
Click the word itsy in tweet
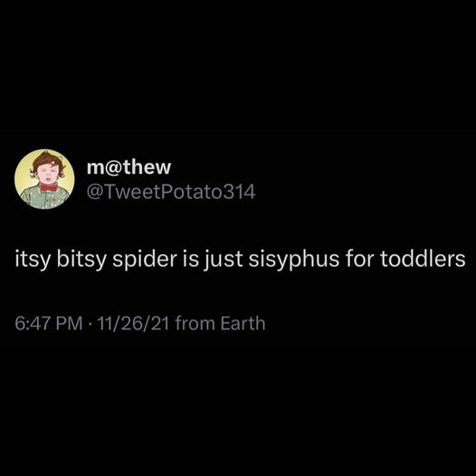(x=32, y=261)
